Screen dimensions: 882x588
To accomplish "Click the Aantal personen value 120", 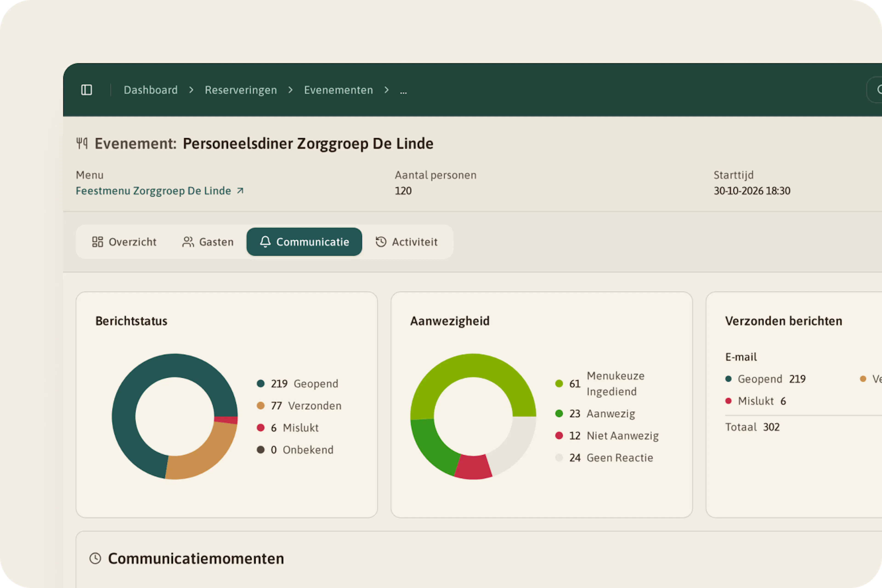I will pyautogui.click(x=403, y=191).
